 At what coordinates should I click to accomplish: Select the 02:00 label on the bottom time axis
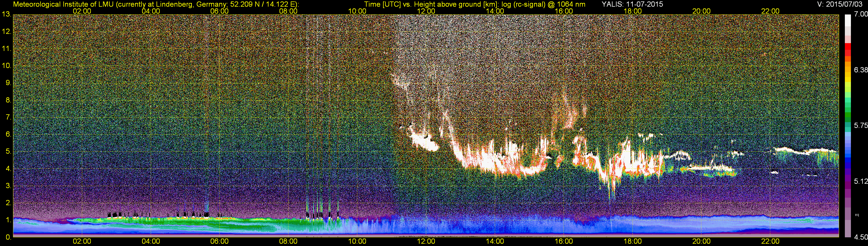coord(82,242)
